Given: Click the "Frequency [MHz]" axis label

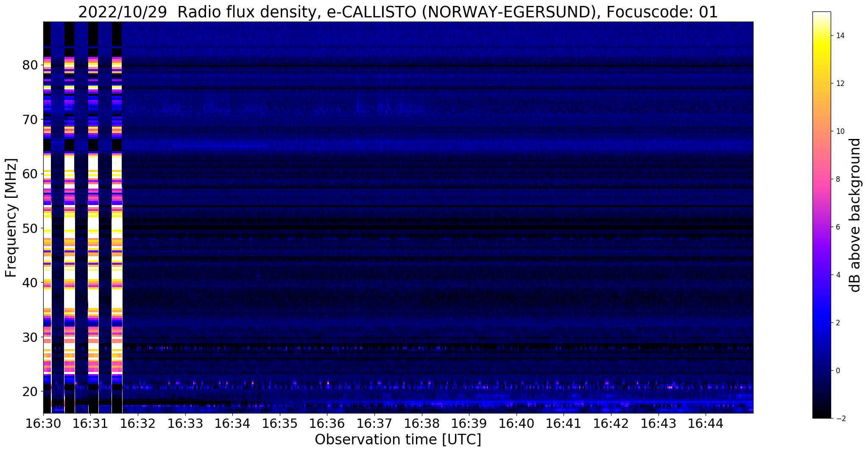Looking at the screenshot, I should 11,218.
